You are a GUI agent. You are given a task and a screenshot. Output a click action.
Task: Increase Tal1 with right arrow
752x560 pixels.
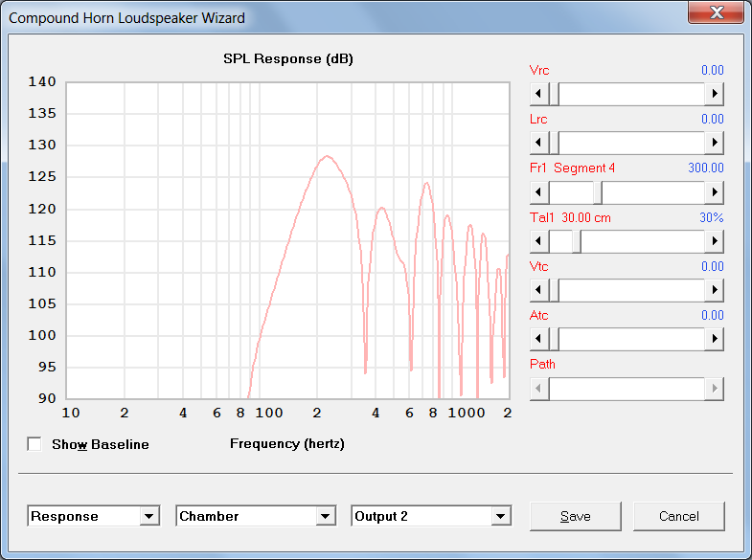pos(714,241)
